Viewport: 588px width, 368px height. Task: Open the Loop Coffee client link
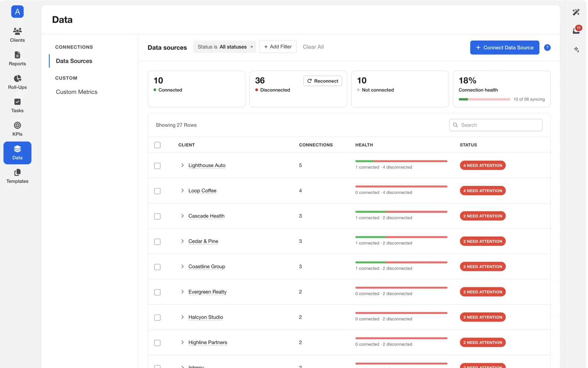pyautogui.click(x=202, y=191)
